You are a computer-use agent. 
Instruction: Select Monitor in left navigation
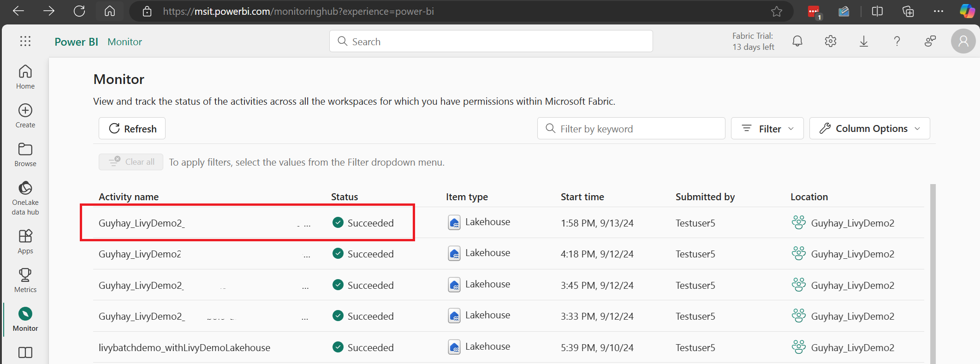pos(25,319)
